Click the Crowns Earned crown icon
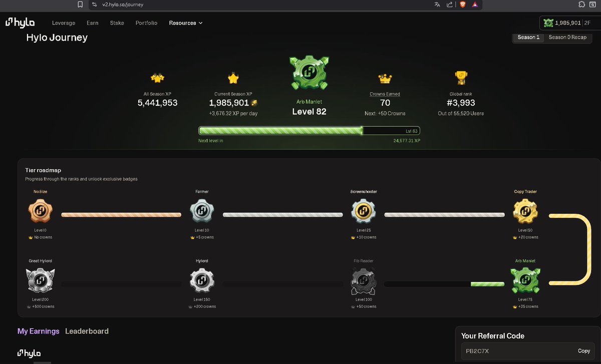 click(385, 79)
